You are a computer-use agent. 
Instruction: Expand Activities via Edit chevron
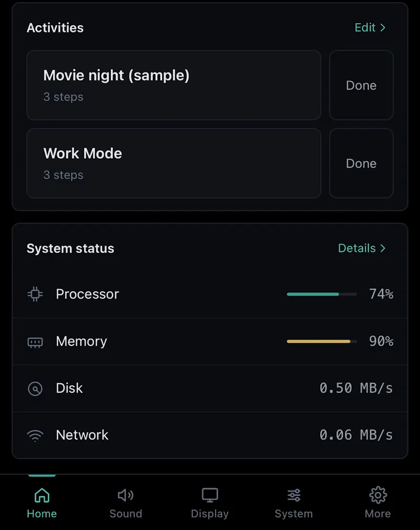(383, 27)
